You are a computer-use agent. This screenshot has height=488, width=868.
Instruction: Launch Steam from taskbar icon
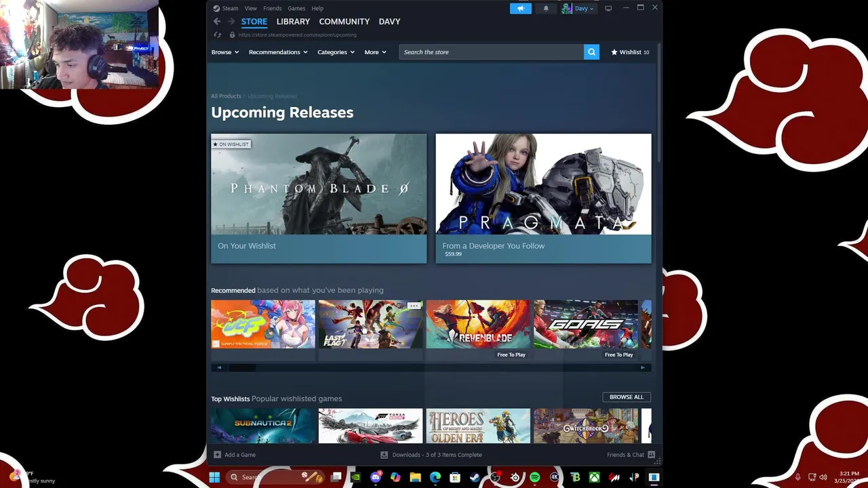click(x=475, y=477)
